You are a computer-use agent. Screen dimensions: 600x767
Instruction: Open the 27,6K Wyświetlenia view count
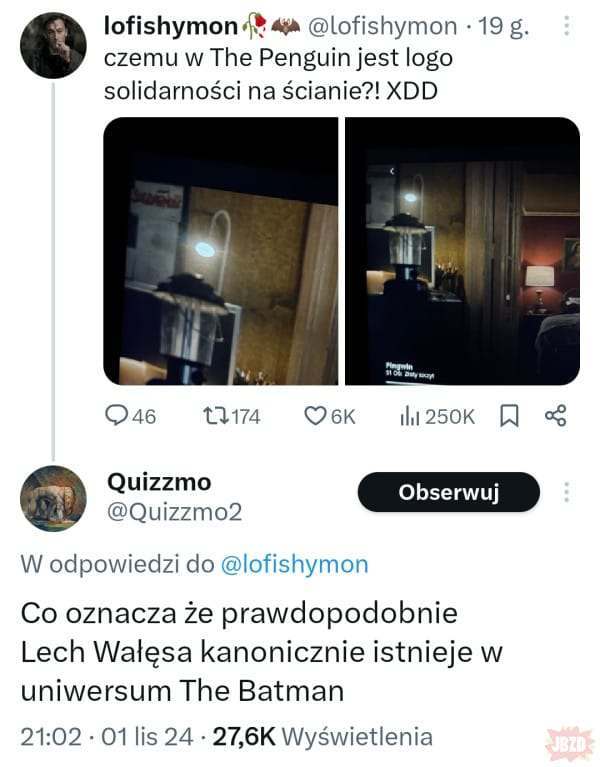click(x=323, y=737)
